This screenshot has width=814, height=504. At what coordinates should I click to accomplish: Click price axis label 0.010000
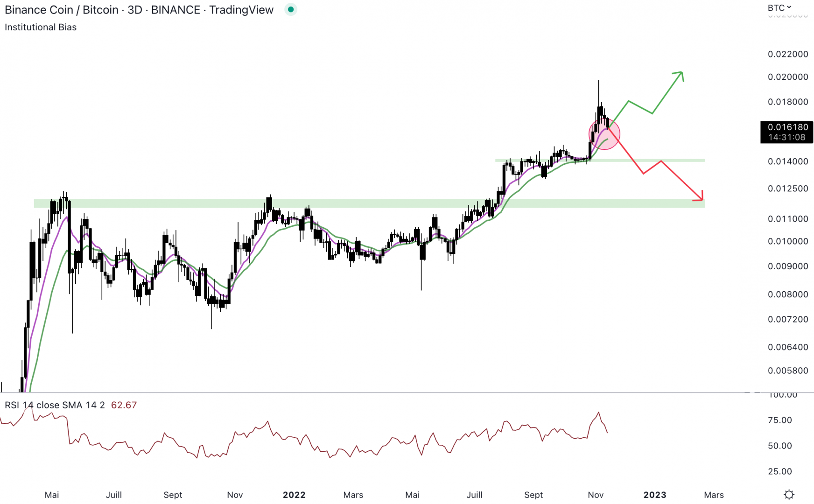pyautogui.click(x=788, y=241)
